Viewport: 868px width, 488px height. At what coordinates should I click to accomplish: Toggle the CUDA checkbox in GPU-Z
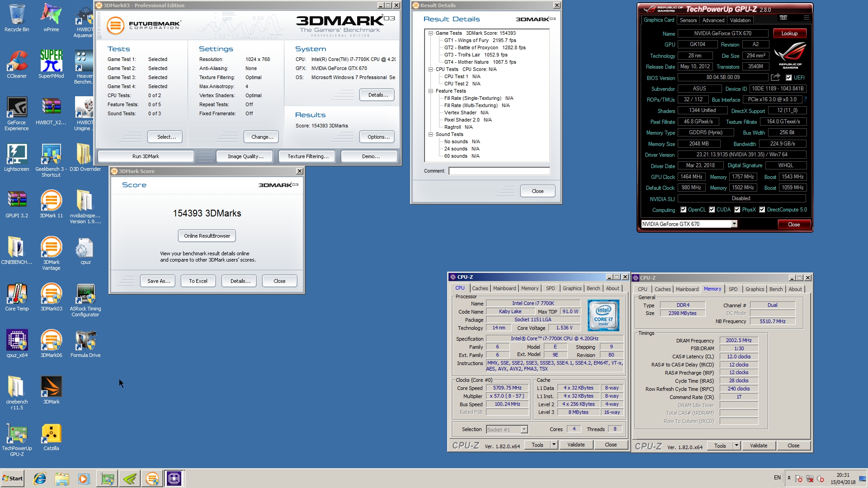tap(712, 210)
